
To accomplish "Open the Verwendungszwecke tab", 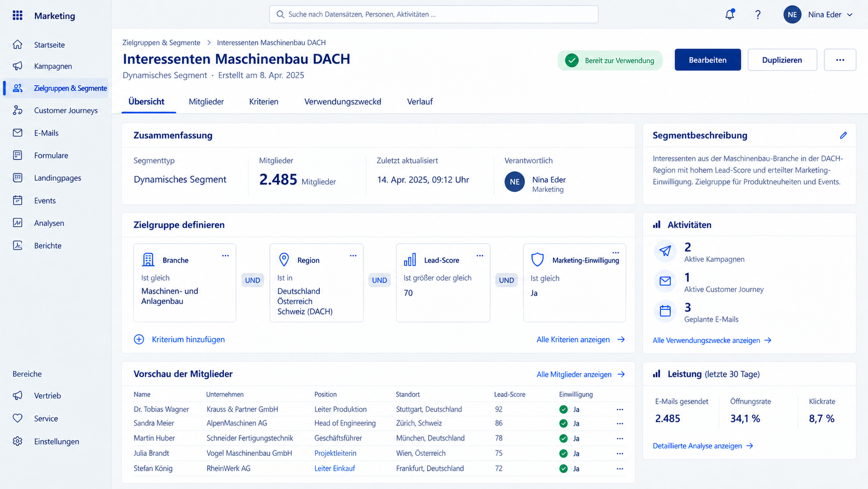I will click(x=343, y=101).
